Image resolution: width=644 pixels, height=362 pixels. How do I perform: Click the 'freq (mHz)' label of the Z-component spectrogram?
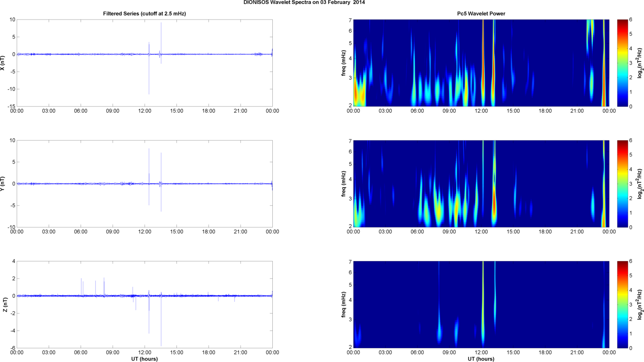click(343, 304)
